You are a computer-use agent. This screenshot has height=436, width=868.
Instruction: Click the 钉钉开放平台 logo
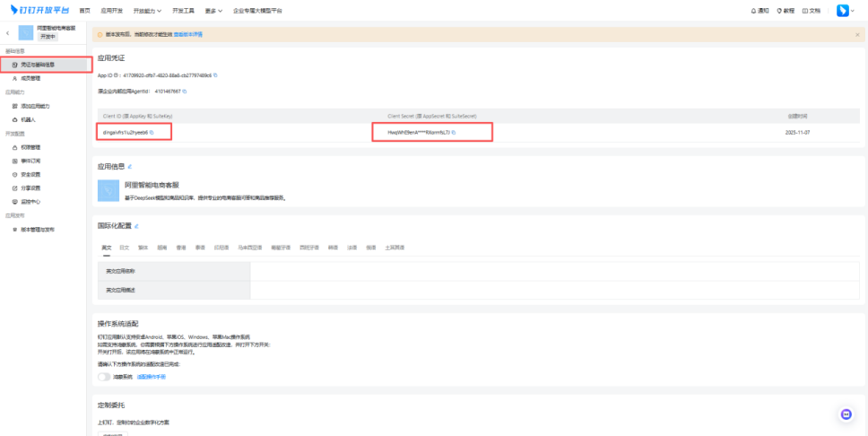[39, 10]
